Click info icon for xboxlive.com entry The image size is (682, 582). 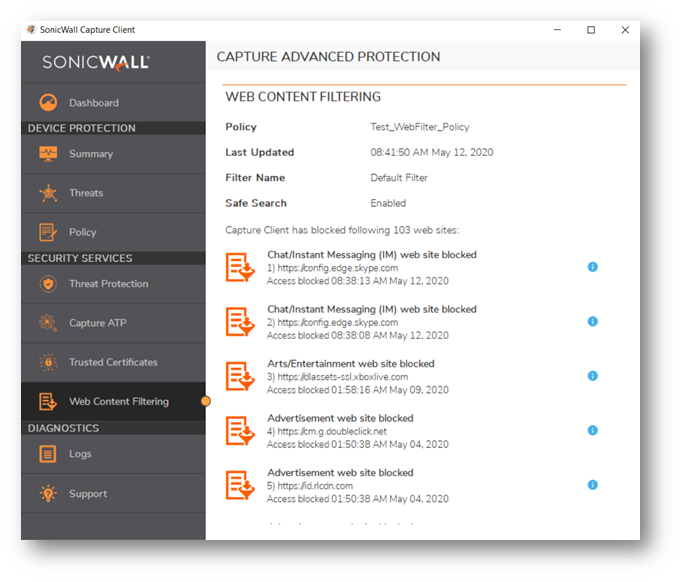[x=592, y=376]
